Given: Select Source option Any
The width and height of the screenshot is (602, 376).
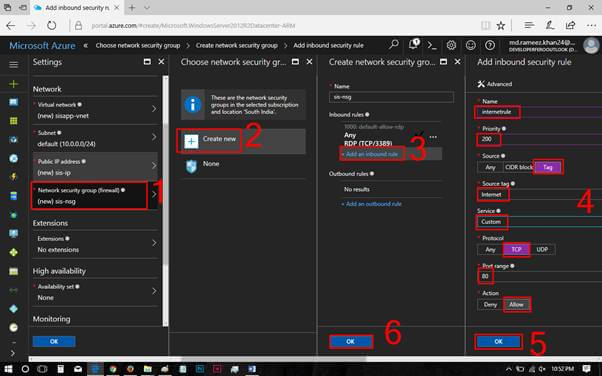Looking at the screenshot, I should (x=490, y=167).
